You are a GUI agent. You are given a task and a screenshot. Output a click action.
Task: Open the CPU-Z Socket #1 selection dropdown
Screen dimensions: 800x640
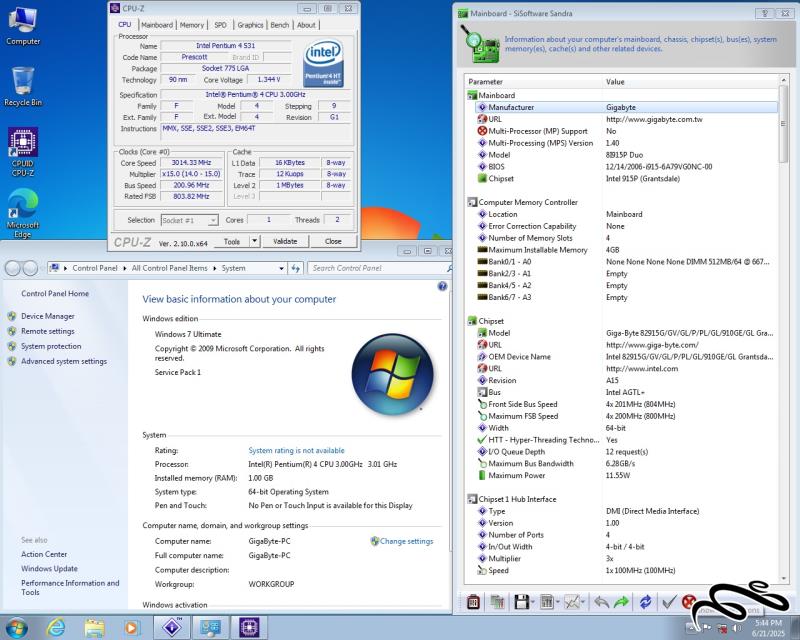[x=189, y=220]
